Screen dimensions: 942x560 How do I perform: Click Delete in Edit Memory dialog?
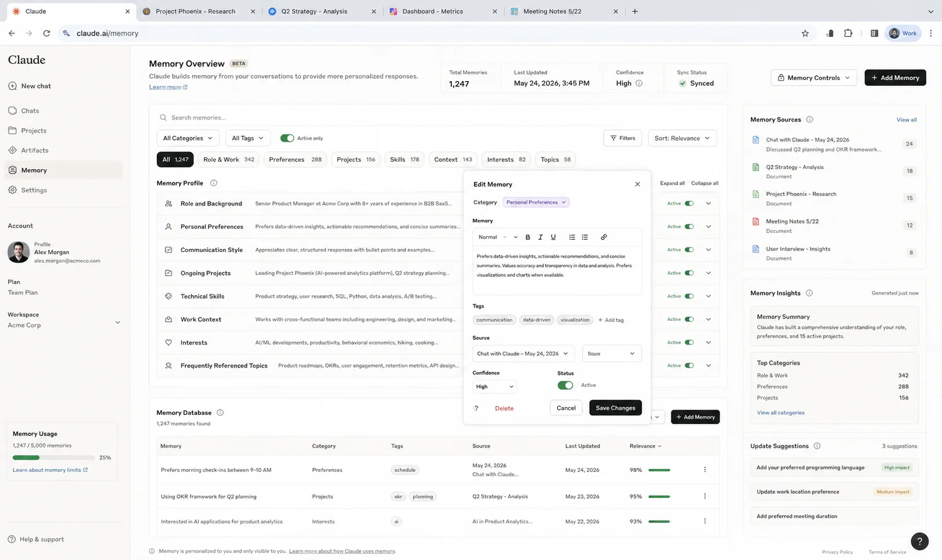tap(504, 408)
